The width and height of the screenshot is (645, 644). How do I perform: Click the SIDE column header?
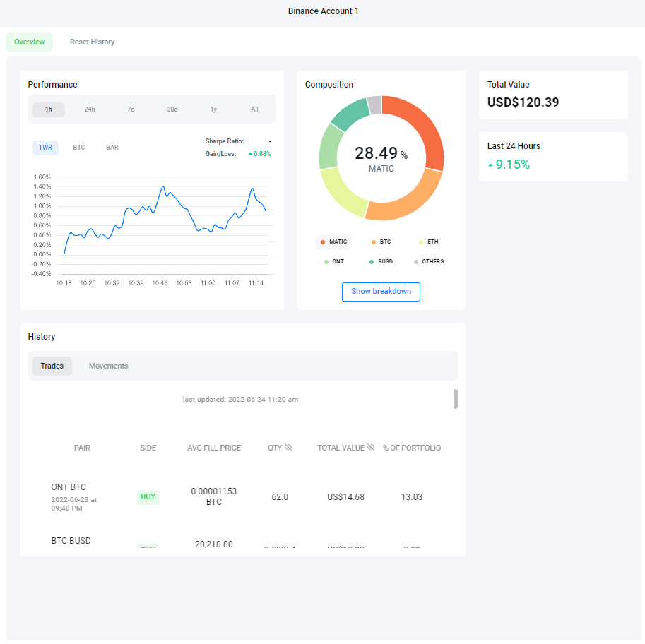tap(148, 448)
